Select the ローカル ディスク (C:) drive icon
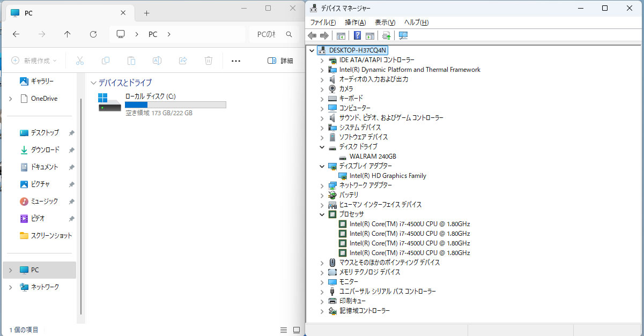 pyautogui.click(x=110, y=102)
